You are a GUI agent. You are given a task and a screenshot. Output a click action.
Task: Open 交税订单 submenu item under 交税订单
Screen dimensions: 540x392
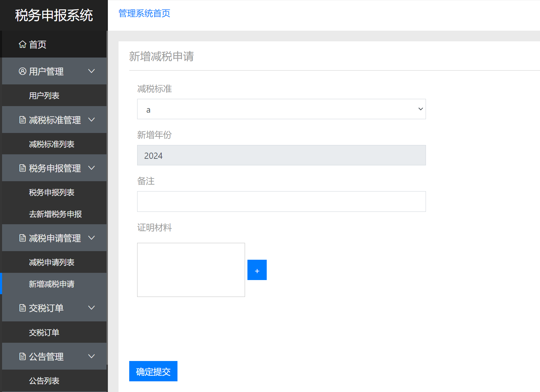[54, 332]
